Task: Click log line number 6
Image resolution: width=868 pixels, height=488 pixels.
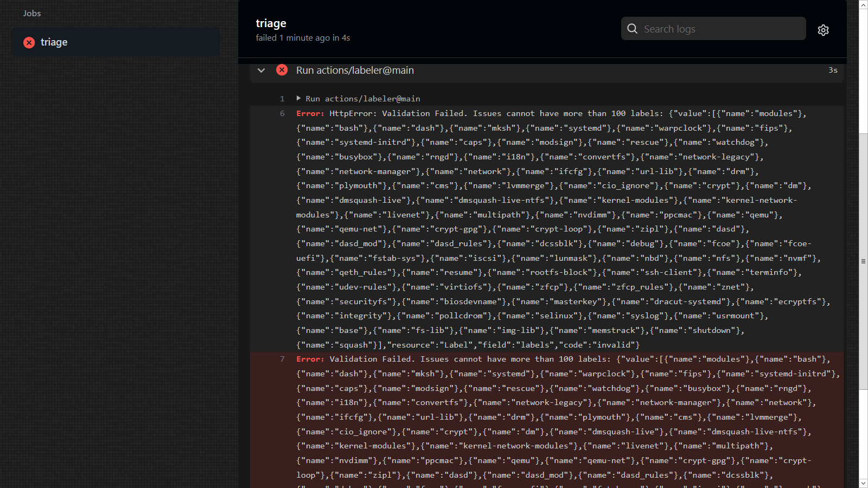Action: click(282, 113)
